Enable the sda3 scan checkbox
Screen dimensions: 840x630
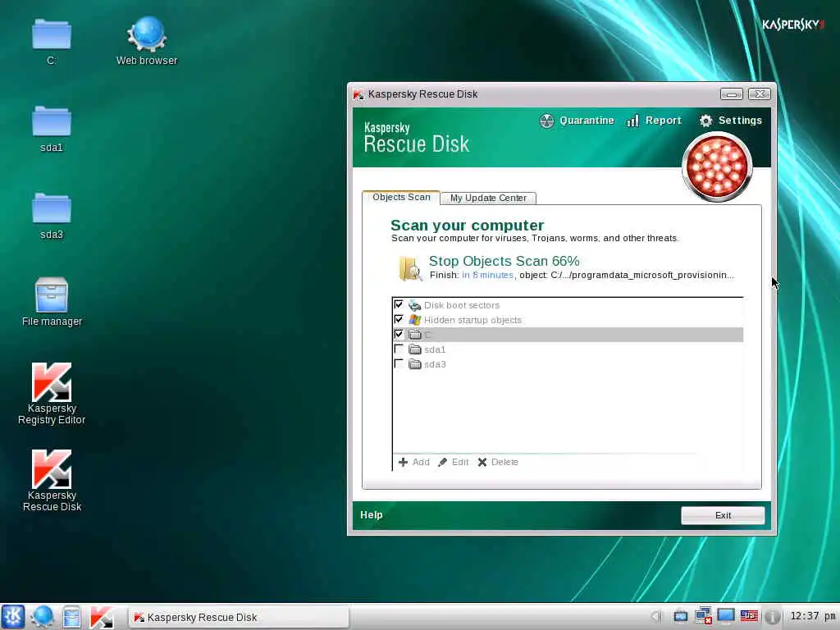tap(399, 364)
